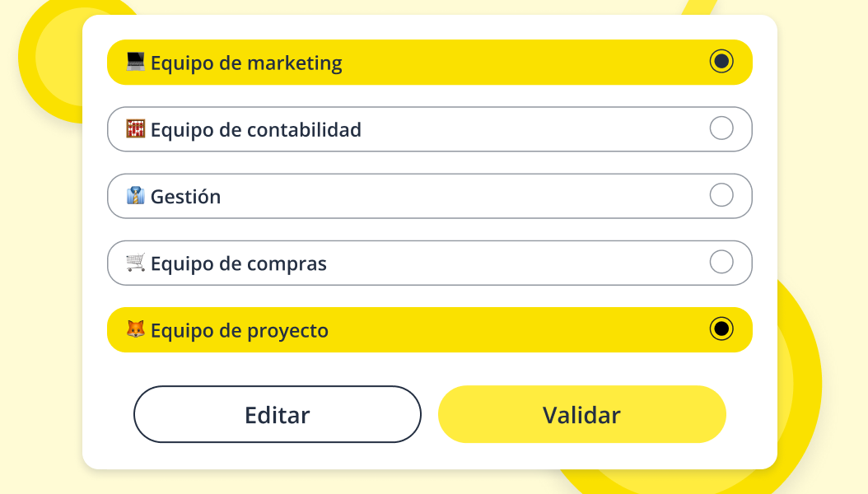Deselect the Equipo de marketing radio button
Viewport: 868px width, 494px height.
tap(721, 62)
